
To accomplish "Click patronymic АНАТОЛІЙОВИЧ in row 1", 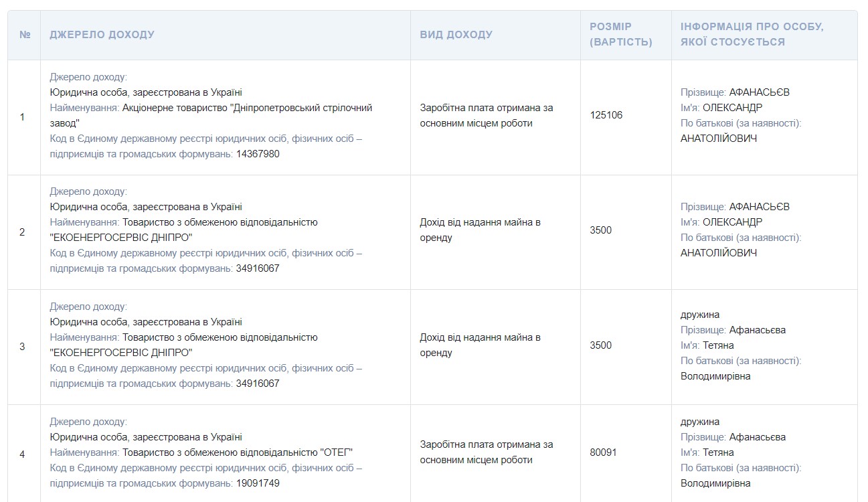I will tap(719, 139).
